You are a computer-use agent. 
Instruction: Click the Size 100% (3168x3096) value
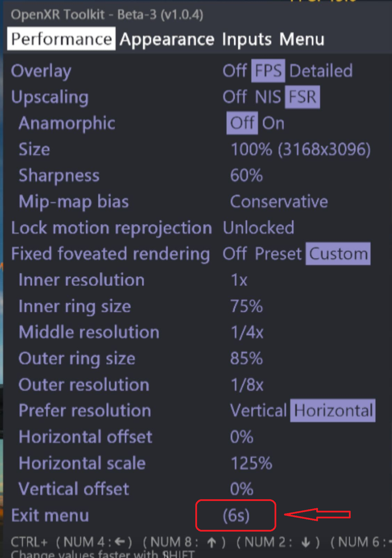tap(301, 149)
